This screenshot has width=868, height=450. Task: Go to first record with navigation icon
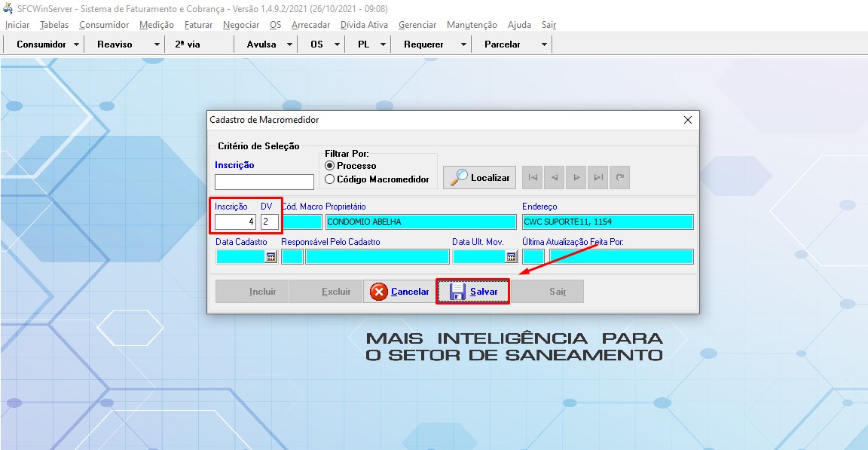click(x=533, y=177)
